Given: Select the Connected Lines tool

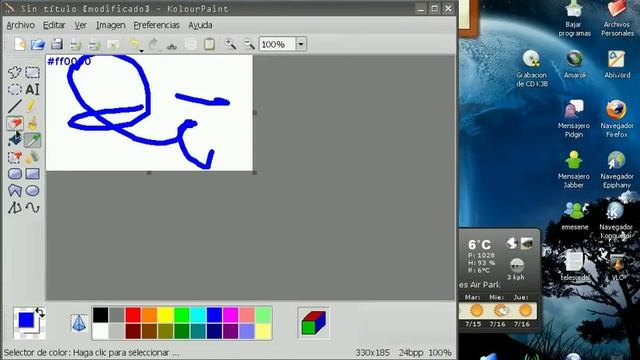Looking at the screenshot, I should pos(15,208).
